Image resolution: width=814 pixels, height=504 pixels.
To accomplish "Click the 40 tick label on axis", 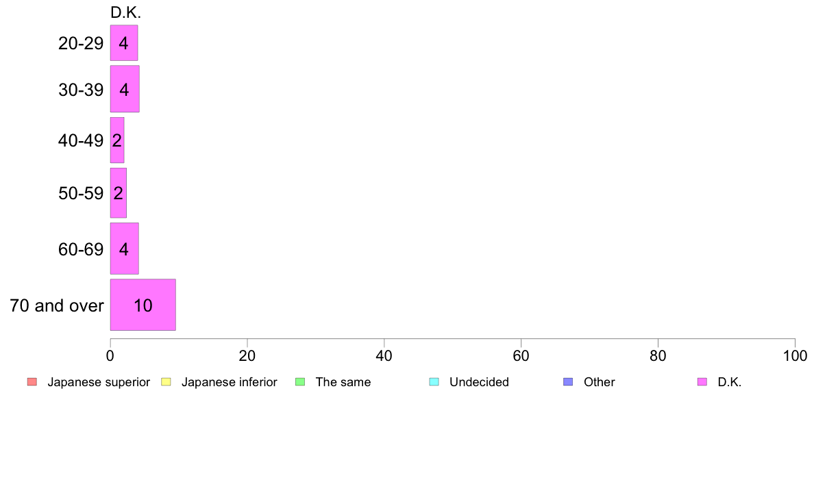I will [384, 355].
